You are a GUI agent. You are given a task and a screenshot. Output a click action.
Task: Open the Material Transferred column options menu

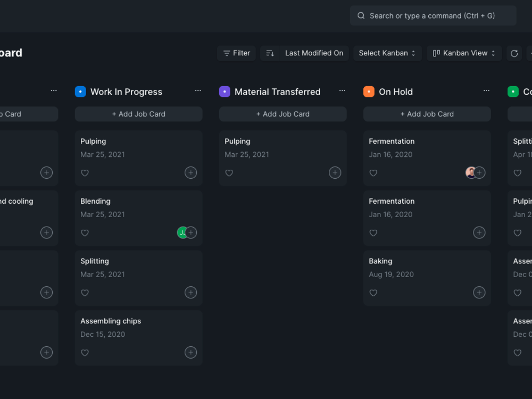coord(342,90)
